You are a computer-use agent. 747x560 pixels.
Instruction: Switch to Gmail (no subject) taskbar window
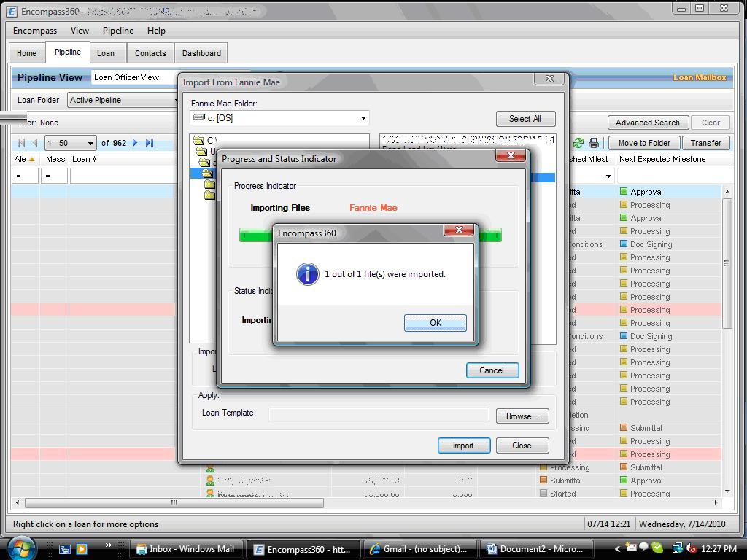click(x=419, y=549)
